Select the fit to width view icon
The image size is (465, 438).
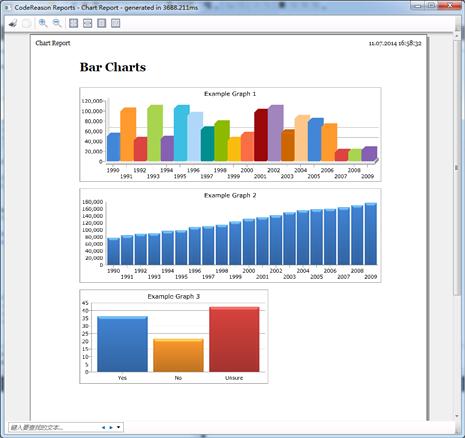(x=87, y=23)
